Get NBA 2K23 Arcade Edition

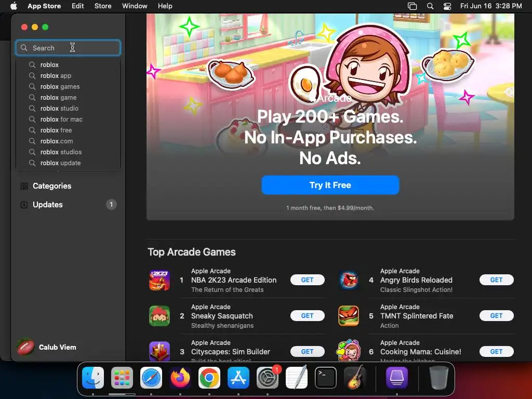pos(307,280)
